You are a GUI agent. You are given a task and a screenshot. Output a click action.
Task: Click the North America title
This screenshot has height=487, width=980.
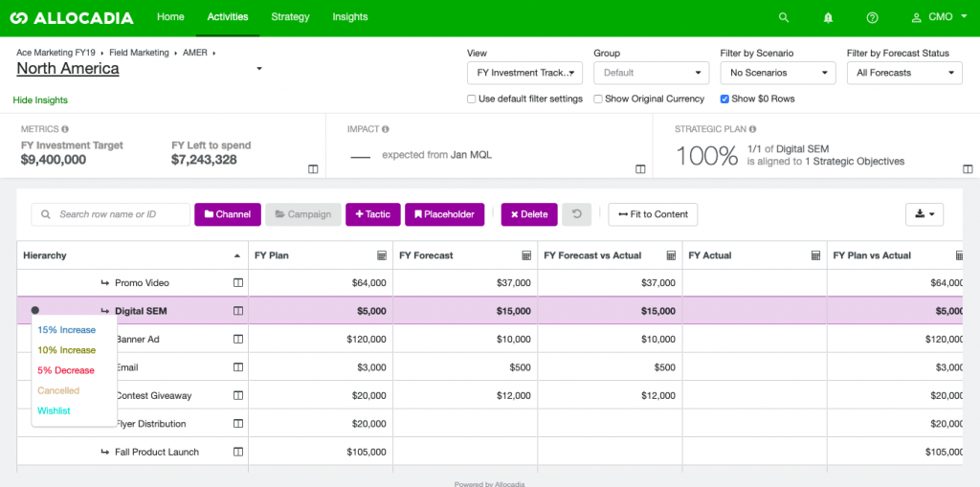[68, 69]
